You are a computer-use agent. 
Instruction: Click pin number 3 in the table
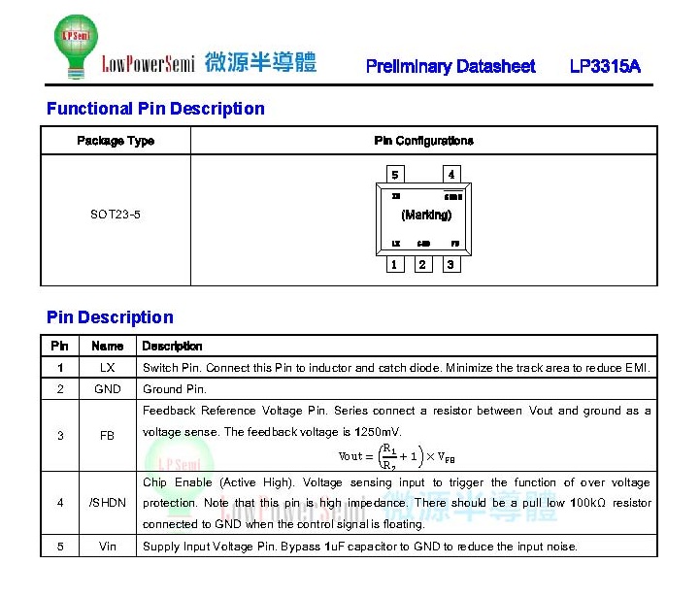pos(60,435)
